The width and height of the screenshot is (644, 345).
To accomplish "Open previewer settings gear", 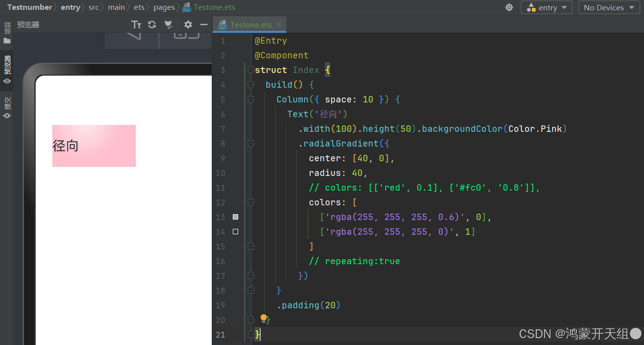I will click(x=188, y=25).
